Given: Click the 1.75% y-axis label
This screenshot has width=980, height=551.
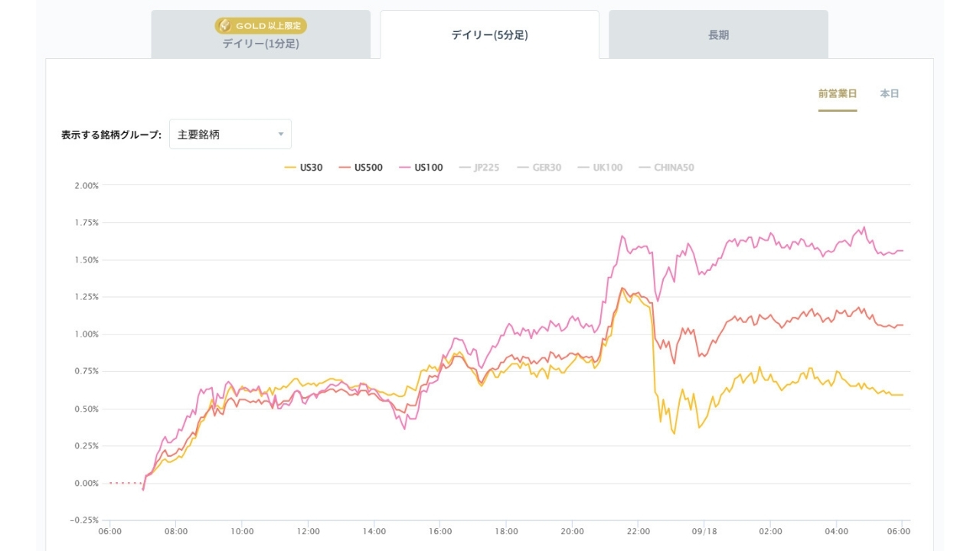Looking at the screenshot, I should [87, 223].
